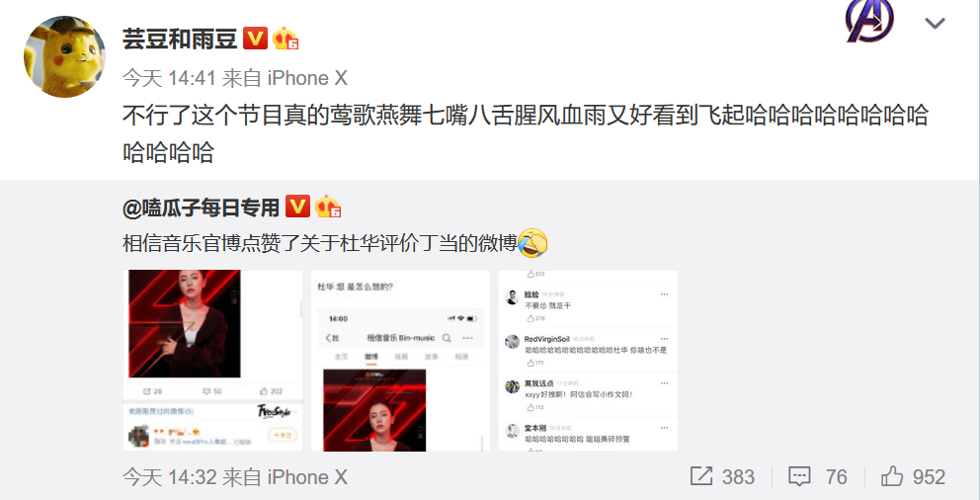
Task: Open the first thumbnail with red portrait
Action: pyautogui.click(x=212, y=361)
